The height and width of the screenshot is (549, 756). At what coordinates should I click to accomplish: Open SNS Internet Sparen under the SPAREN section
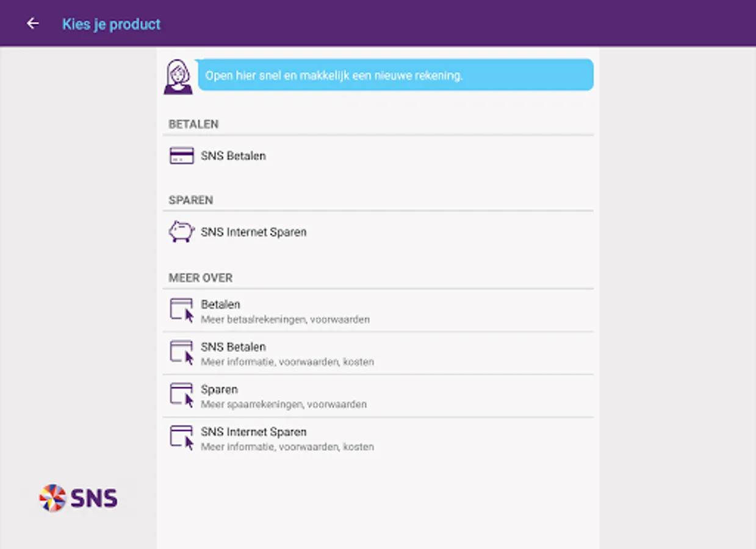click(378, 232)
